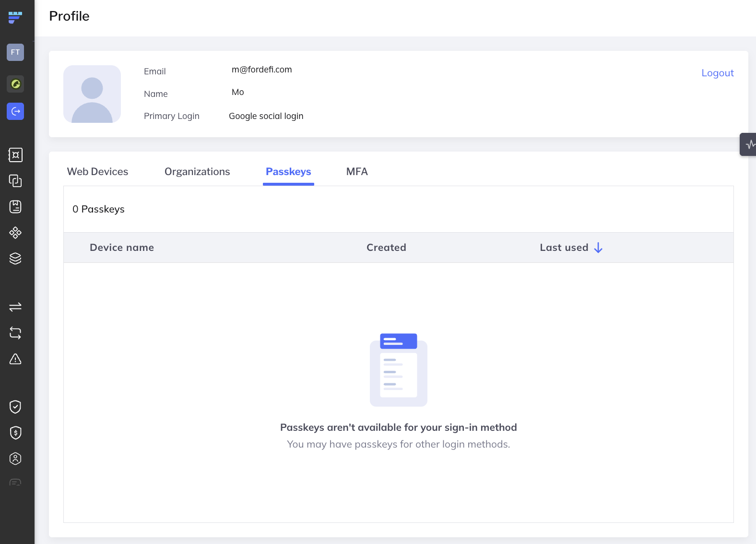The image size is (756, 544).
Task: Open the vault safe icon in the sidebar
Action: click(x=15, y=155)
